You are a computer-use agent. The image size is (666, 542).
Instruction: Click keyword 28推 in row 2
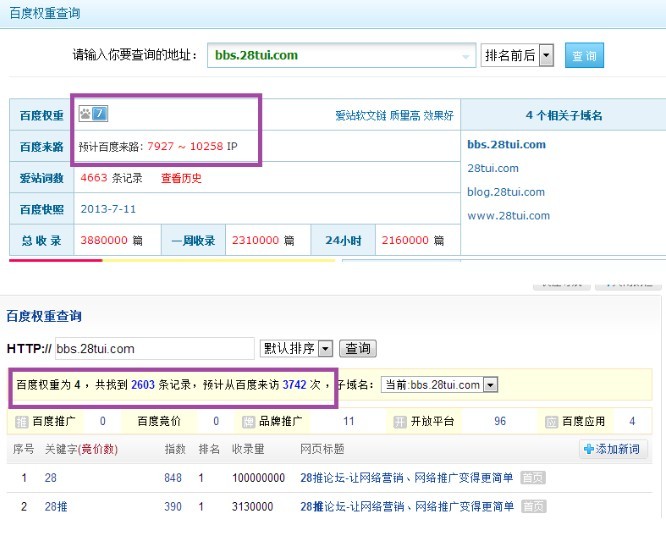(56, 506)
